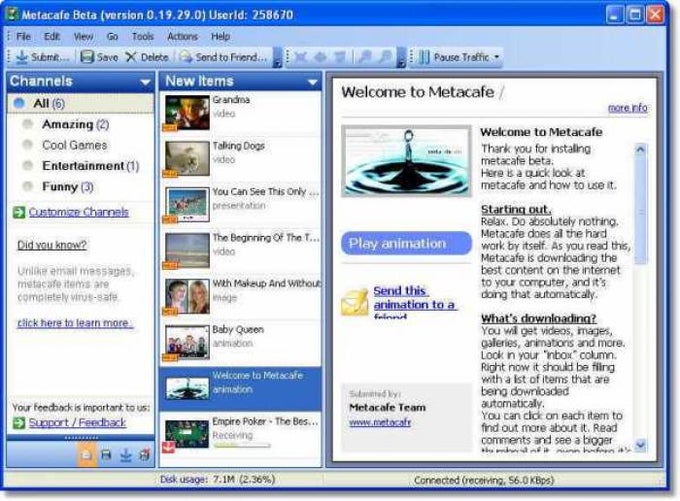The height and width of the screenshot is (501, 680).
Task: Click second greyed magnifier icon in toolbar
Action: [385, 57]
